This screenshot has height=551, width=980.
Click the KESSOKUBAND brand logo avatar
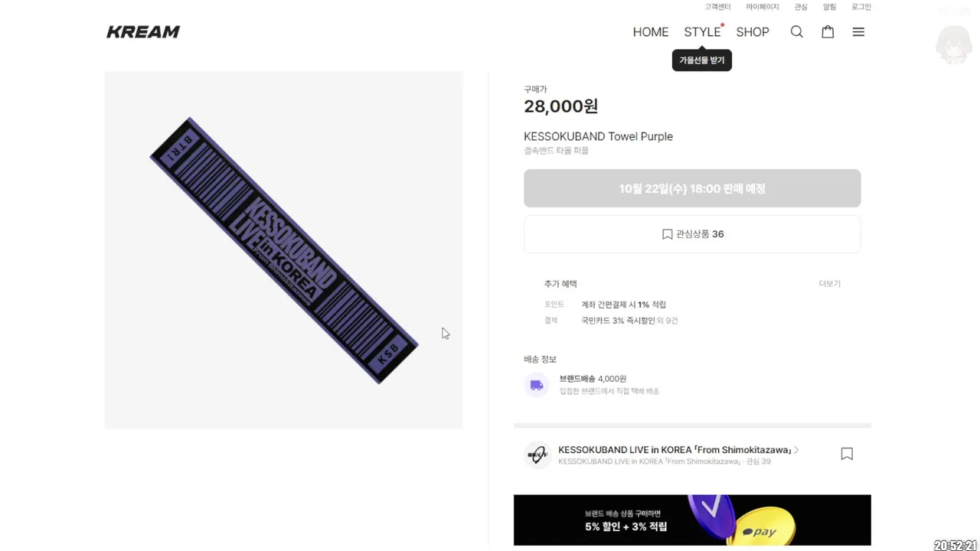pyautogui.click(x=537, y=455)
